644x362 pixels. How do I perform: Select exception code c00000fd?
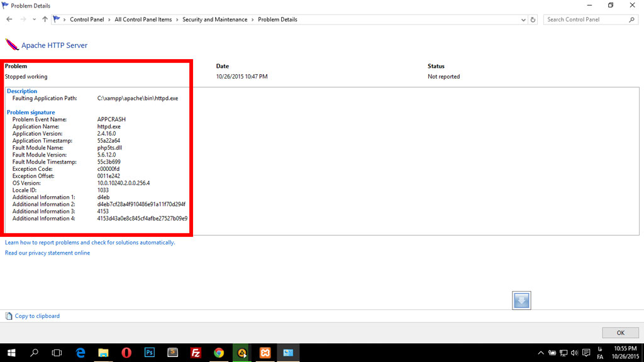click(108, 169)
